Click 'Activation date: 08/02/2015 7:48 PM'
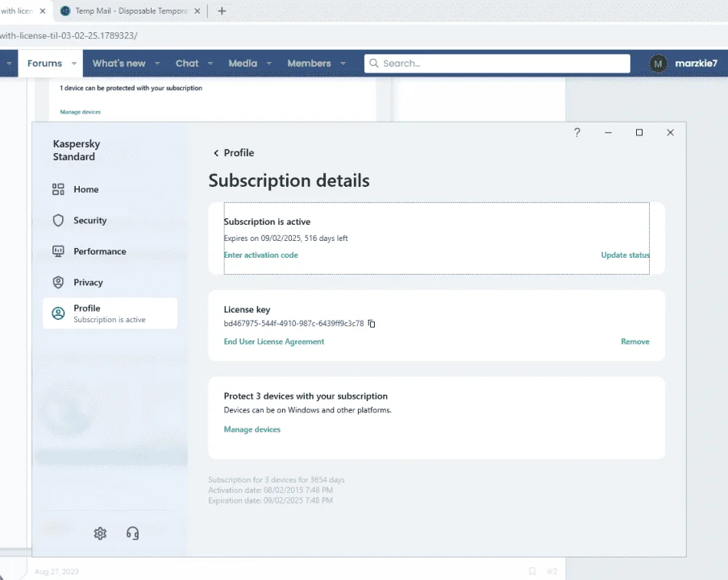Viewport: 728px width, 580px height. click(270, 490)
